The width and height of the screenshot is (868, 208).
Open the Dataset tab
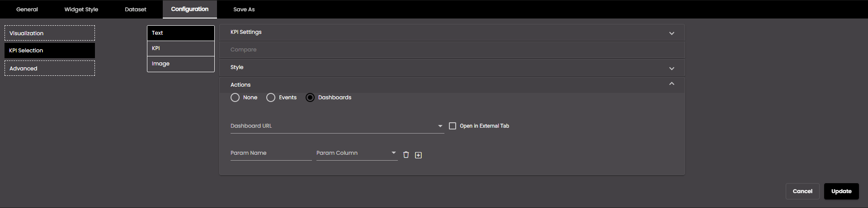(136, 9)
